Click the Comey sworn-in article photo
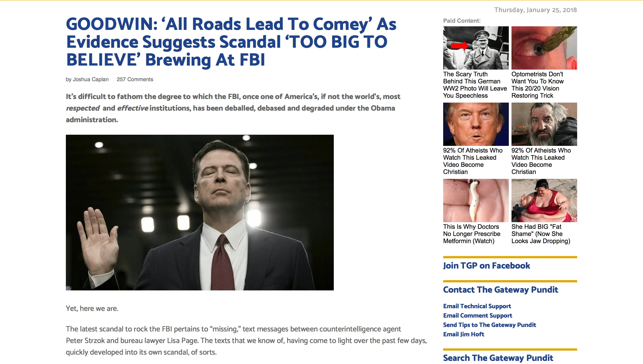The width and height of the screenshot is (643, 364). click(200, 213)
